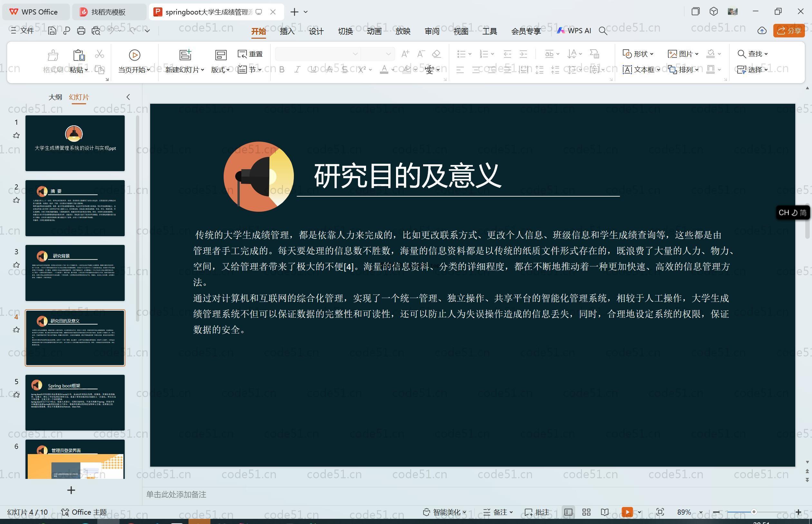Toggle text shadow S button
The height and width of the screenshot is (524, 812).
pos(344,70)
